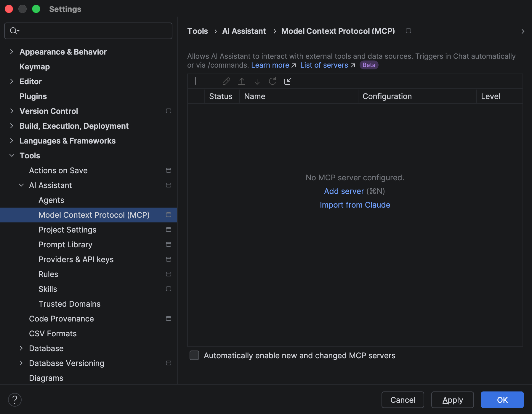
Task: Click the Import configuration toolbar icon
Action: (x=288, y=81)
